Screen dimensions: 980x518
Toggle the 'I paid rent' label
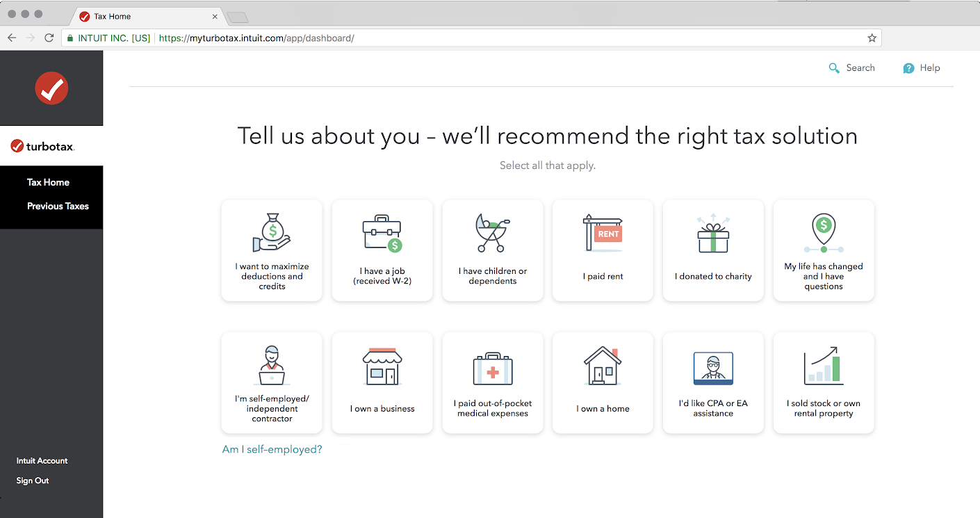coord(603,276)
